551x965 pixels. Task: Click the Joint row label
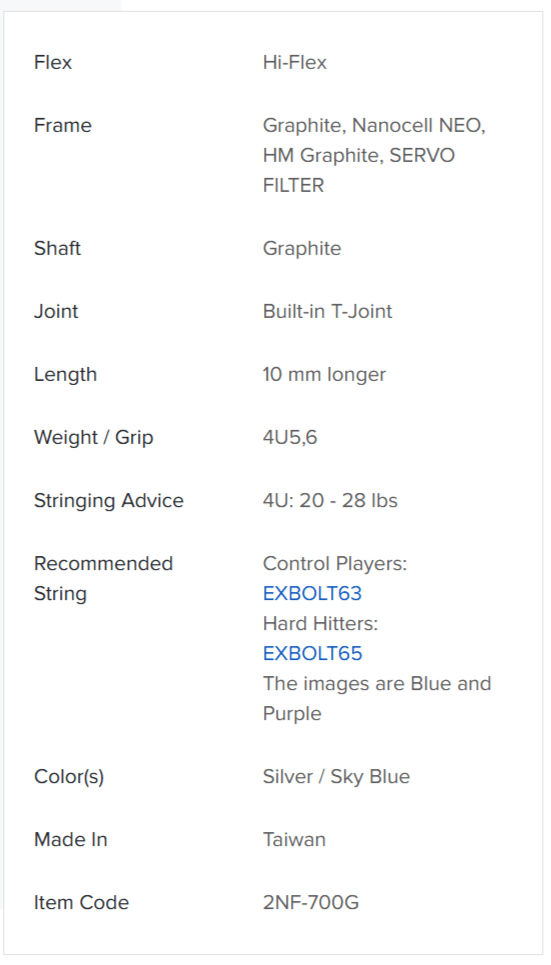click(x=56, y=311)
